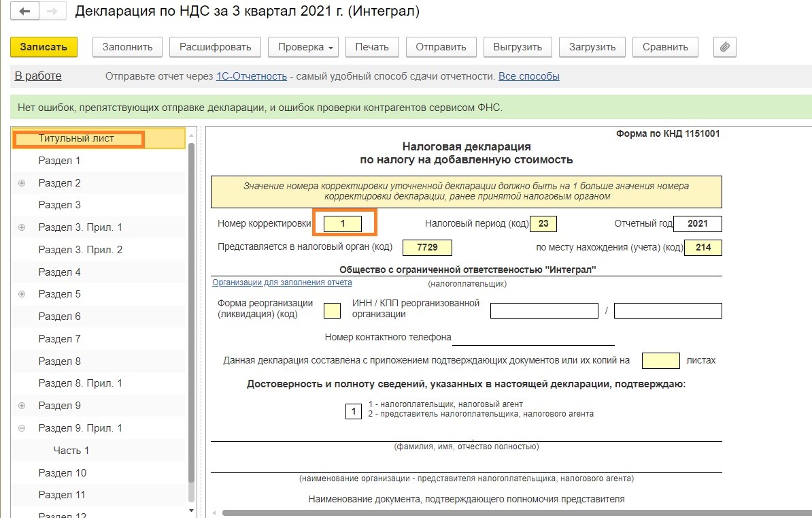Select Титульный лист in the section list

point(99,138)
